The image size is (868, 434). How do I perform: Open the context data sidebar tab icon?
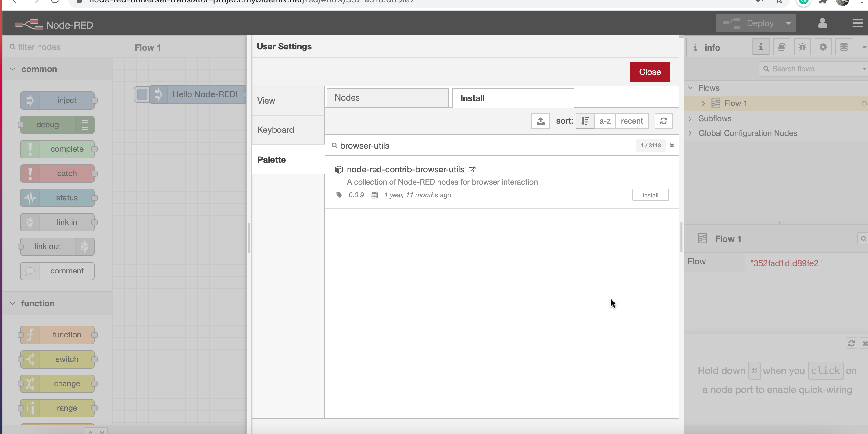(x=843, y=47)
